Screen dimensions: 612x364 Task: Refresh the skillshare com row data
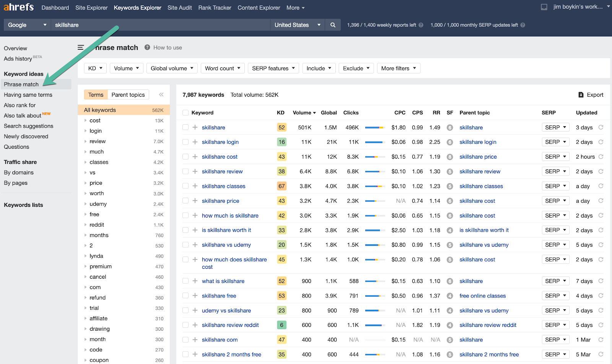pyautogui.click(x=601, y=340)
